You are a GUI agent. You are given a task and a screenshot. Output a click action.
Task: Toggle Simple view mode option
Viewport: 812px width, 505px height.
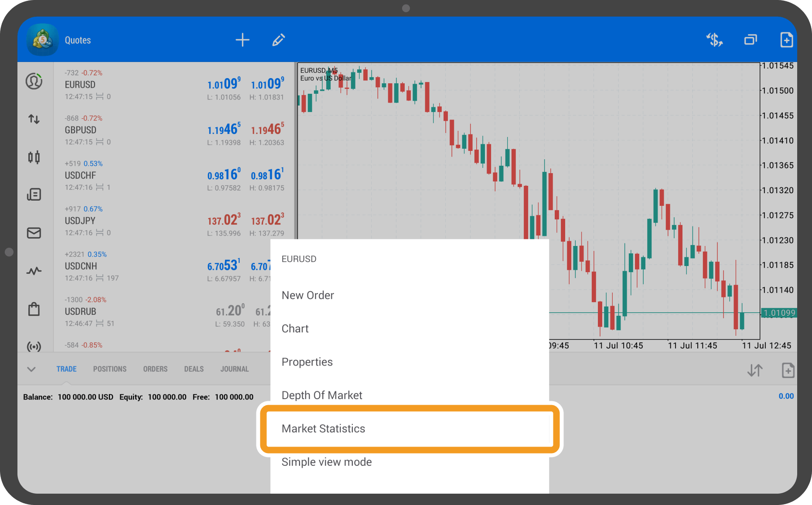[327, 462]
